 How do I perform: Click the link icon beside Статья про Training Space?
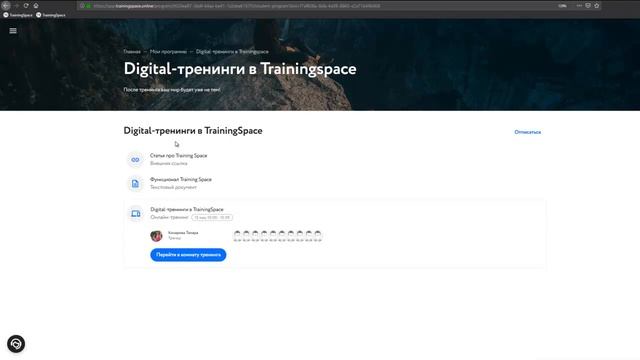[135, 160]
